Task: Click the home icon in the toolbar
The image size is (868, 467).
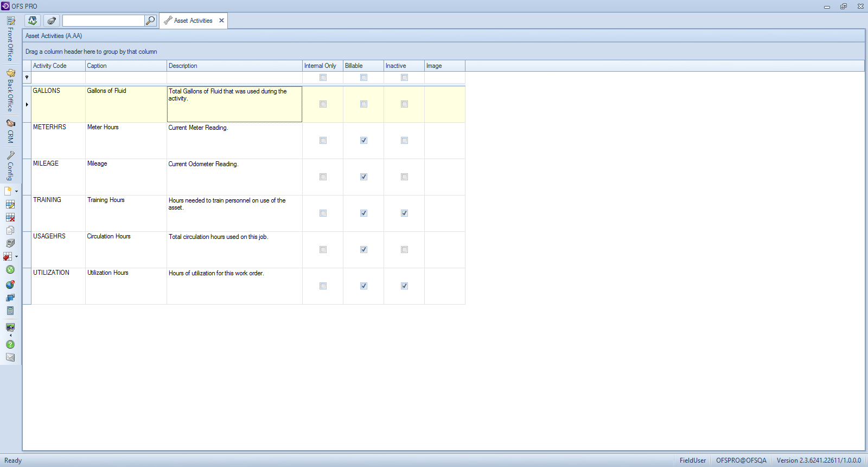Action: pyautogui.click(x=33, y=21)
